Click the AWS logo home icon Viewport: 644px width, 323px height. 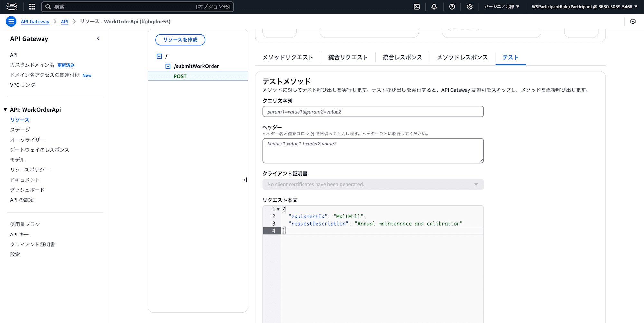click(12, 6)
